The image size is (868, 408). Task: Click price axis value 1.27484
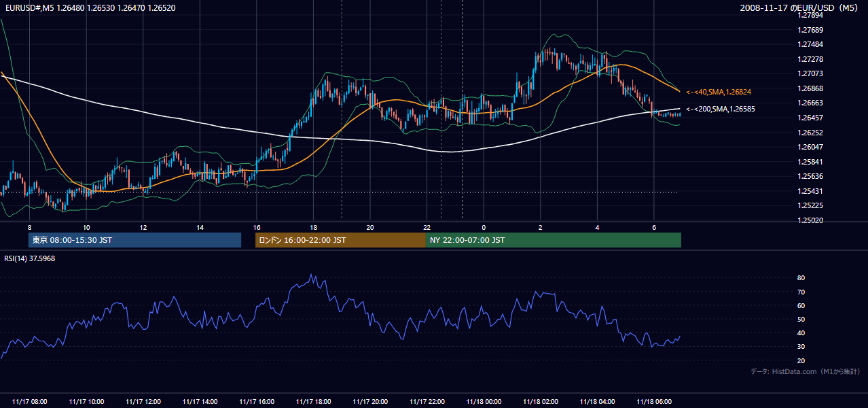coord(810,44)
